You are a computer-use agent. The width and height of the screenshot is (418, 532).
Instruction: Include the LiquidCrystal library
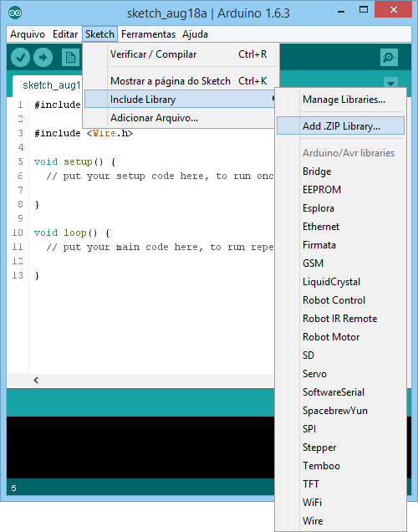[x=341, y=282]
